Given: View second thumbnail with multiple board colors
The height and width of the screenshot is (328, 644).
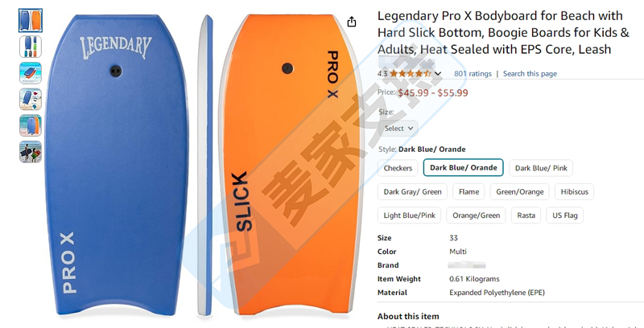Looking at the screenshot, I should tap(31, 47).
